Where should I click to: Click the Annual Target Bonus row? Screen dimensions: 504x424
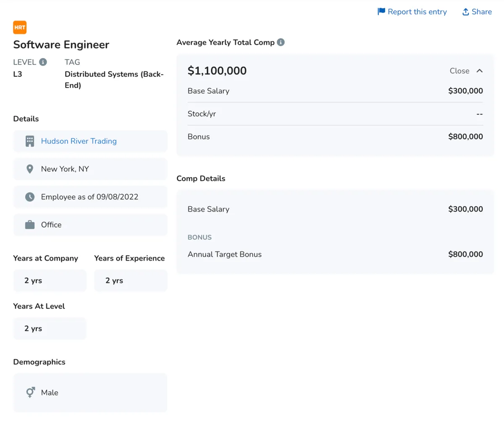[335, 254]
